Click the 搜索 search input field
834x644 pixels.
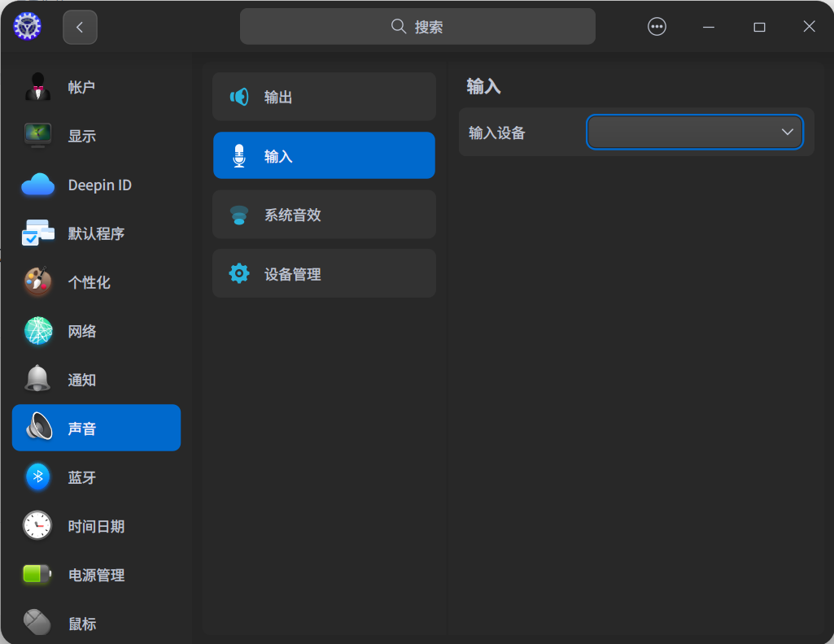(x=417, y=26)
